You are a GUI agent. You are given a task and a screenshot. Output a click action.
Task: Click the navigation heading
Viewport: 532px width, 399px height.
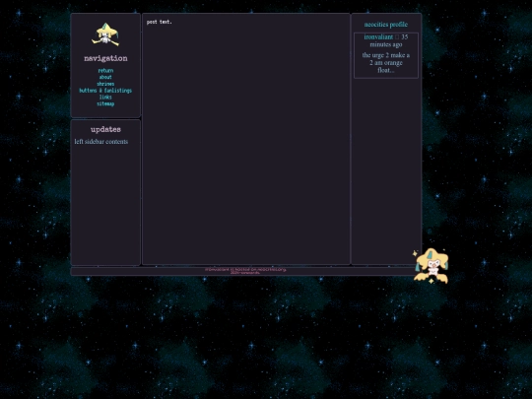[105, 58]
